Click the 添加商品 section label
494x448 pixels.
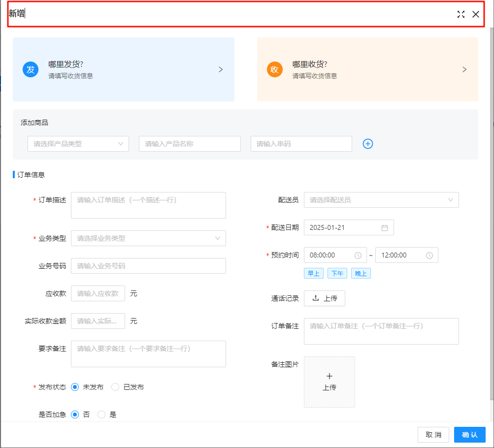(34, 123)
